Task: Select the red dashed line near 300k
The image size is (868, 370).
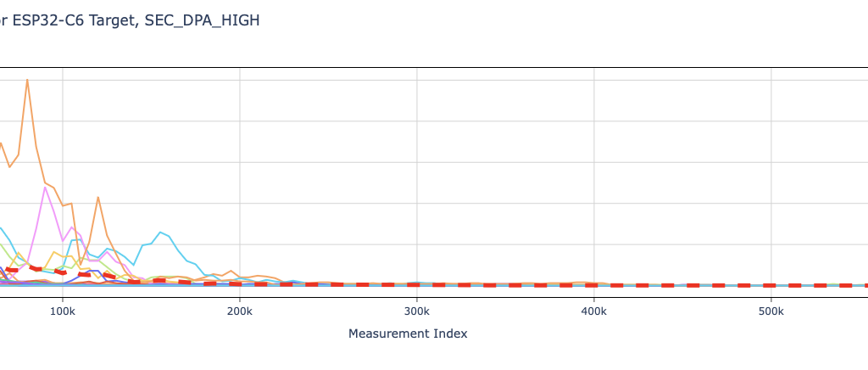Action: pos(417,285)
